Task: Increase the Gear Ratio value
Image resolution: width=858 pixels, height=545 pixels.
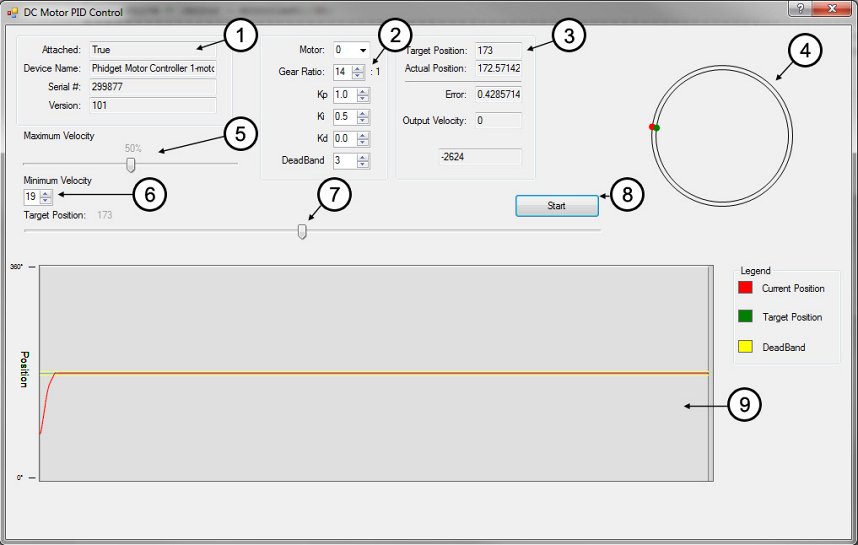Action: [x=358, y=68]
